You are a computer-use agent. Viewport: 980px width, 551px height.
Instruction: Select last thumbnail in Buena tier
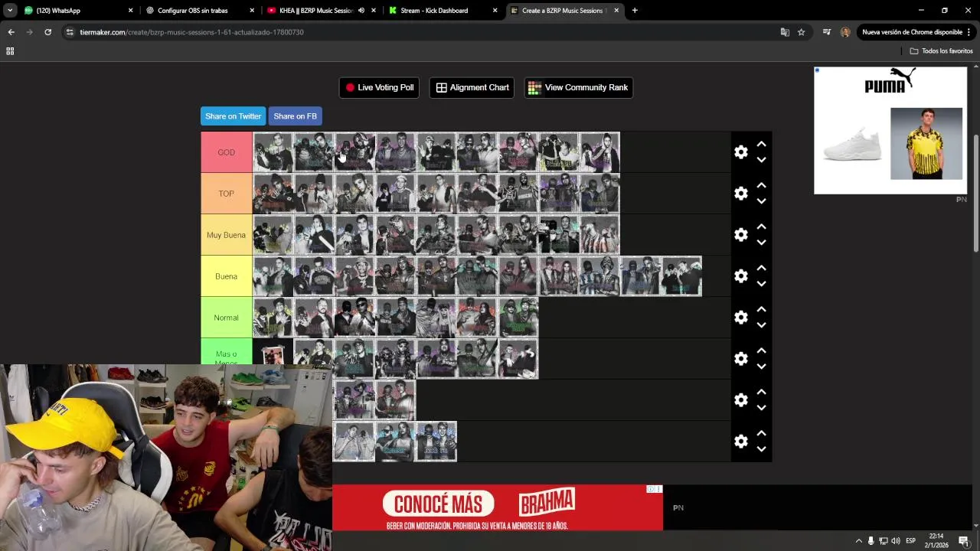click(x=681, y=276)
